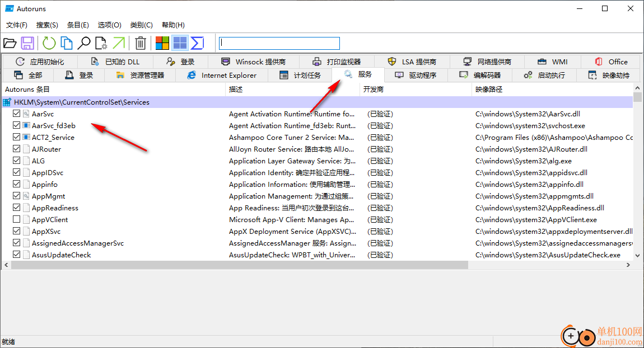Click the vertical scrollbar down arrow
This screenshot has height=348, width=644.
point(637,255)
